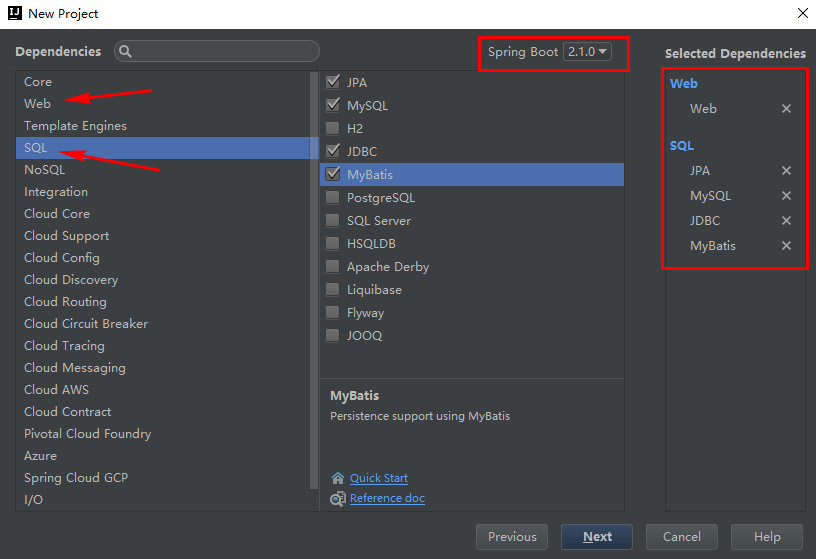
Task: Enable the HSQLDB checkbox
Action: tap(333, 243)
